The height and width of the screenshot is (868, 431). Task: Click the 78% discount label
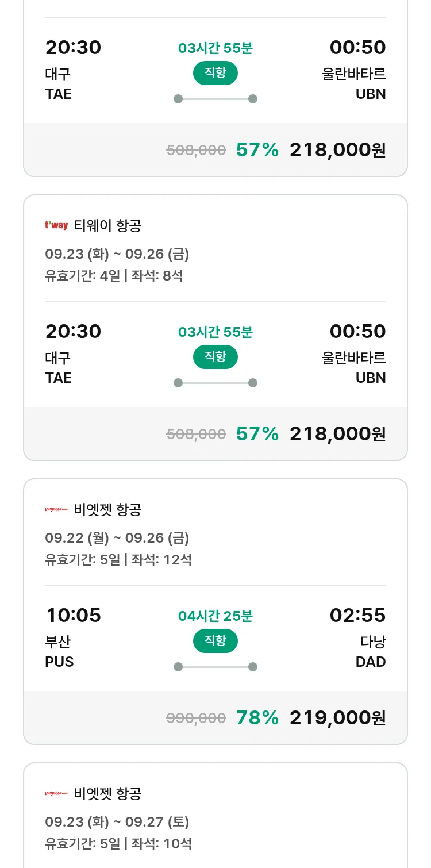[x=257, y=717]
